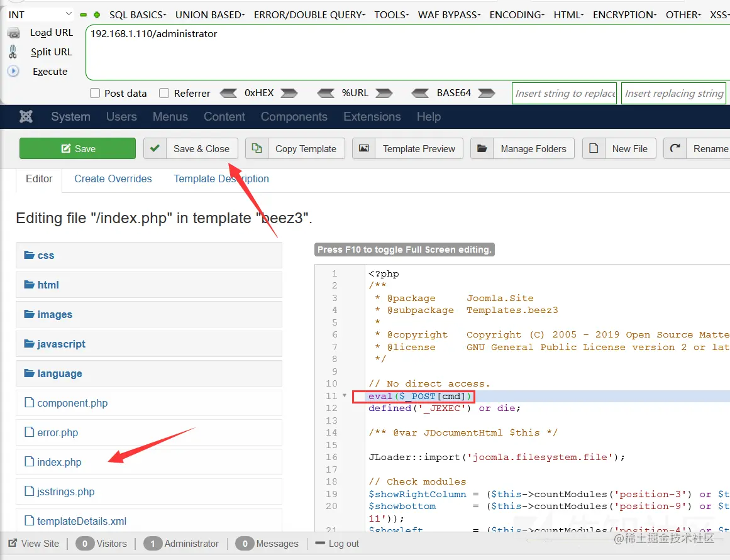730x560 pixels.
Task: Click the left arrow beside BASE64
Action: click(421, 93)
